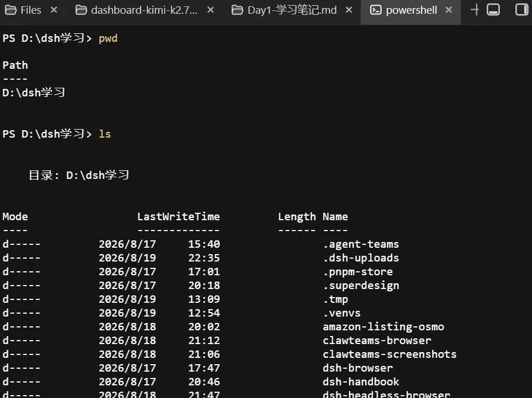This screenshot has height=398, width=532.
Task: Click the time 20:02 for amazon-listing-osmo
Action: point(204,327)
